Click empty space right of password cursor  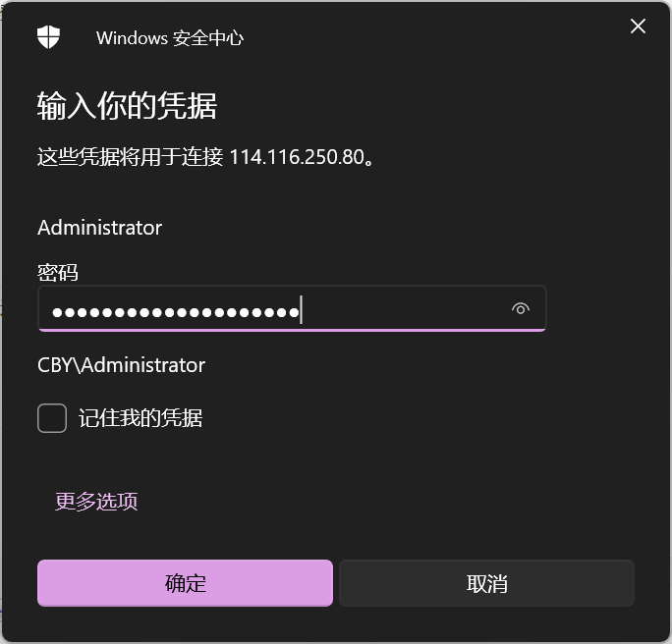(403, 309)
